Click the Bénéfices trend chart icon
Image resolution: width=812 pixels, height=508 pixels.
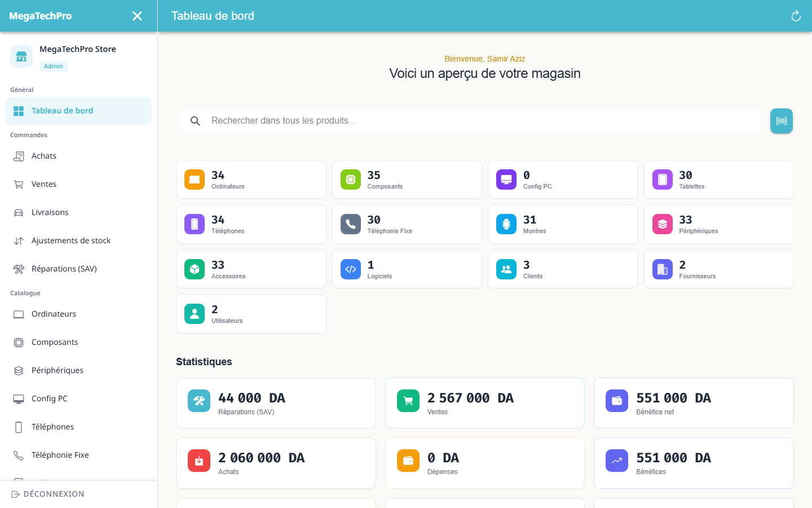617,461
